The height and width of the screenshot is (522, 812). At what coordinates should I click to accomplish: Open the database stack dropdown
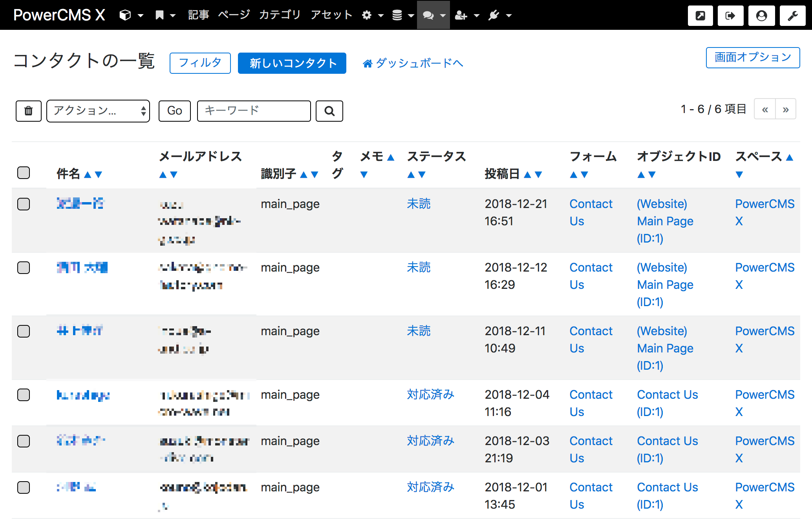click(403, 15)
